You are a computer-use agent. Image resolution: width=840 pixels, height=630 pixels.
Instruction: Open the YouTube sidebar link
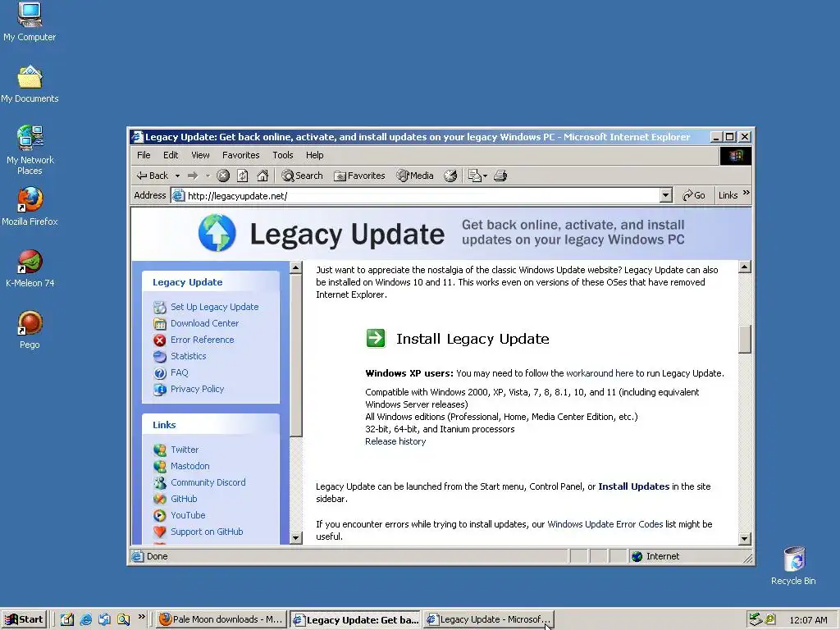(188, 515)
